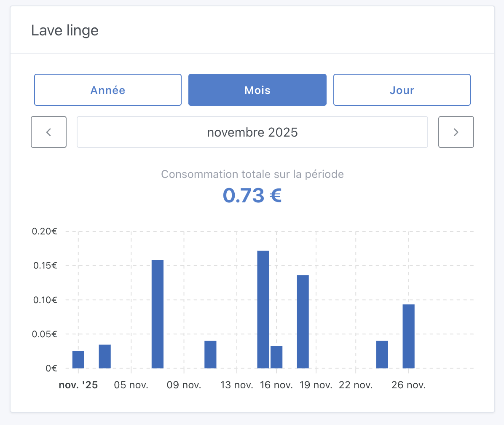The image size is (504, 425).
Task: Advance to the next month with the right chevron
Action: (456, 132)
